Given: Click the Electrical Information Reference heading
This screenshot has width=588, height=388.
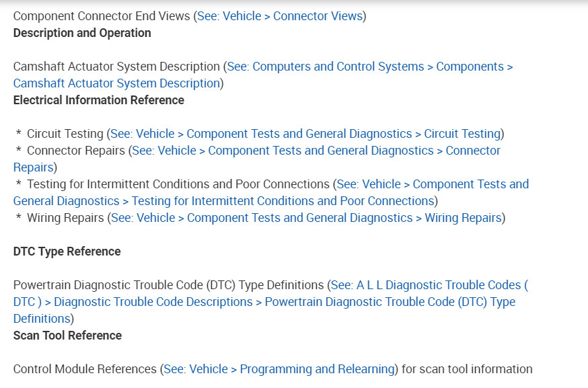Looking at the screenshot, I should [x=99, y=100].
